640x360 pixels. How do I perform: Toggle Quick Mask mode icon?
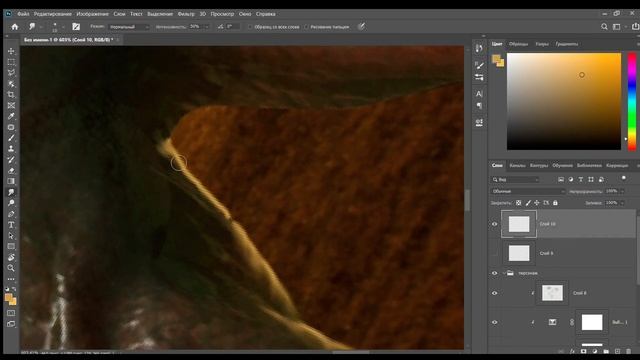tap(11, 313)
